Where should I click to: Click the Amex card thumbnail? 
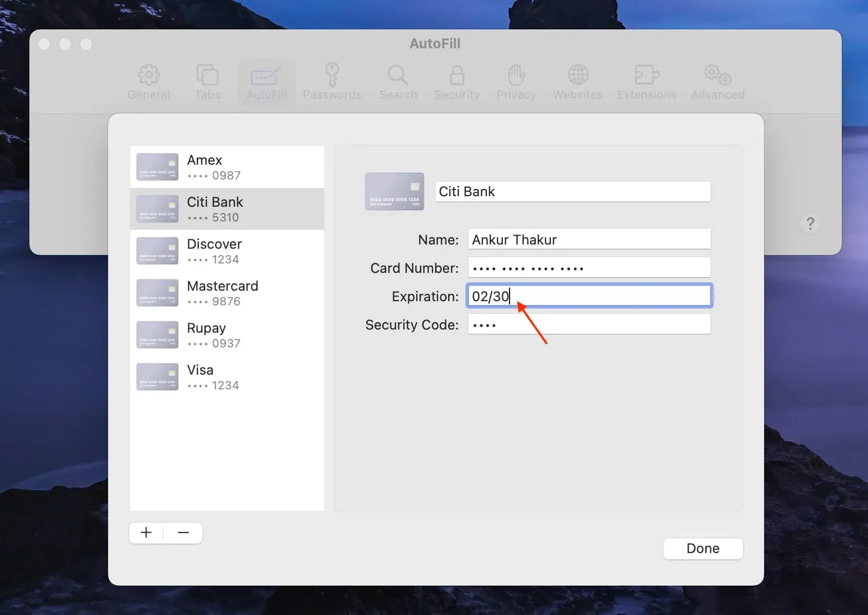[157, 167]
